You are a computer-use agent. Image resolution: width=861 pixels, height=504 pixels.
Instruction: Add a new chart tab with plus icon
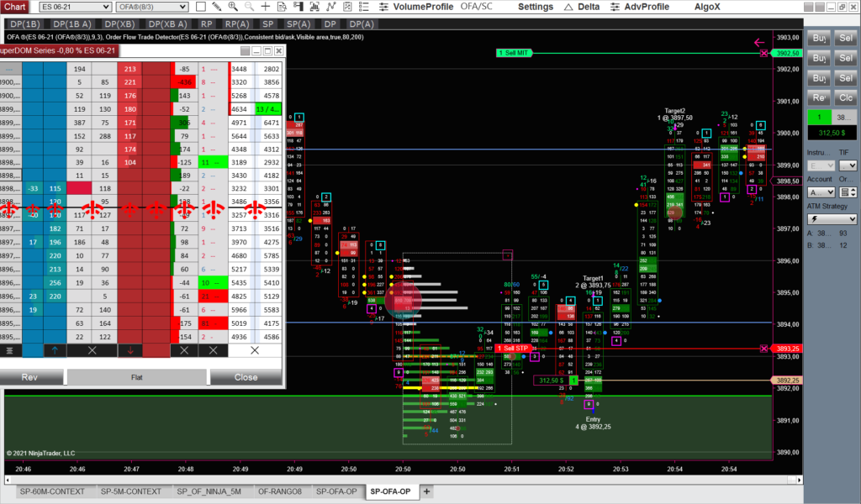click(x=426, y=491)
